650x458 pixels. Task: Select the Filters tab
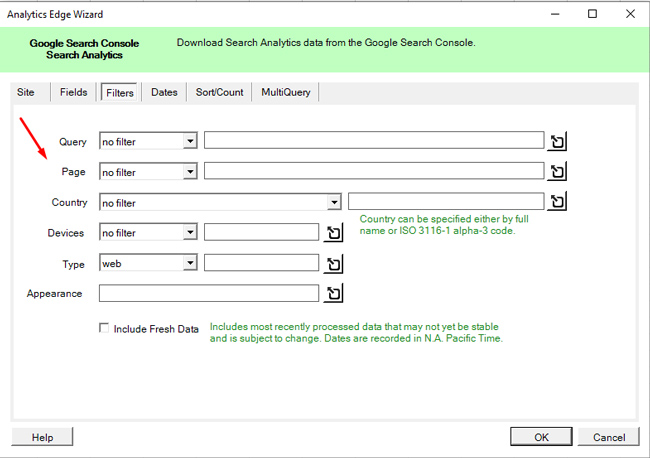tap(120, 92)
